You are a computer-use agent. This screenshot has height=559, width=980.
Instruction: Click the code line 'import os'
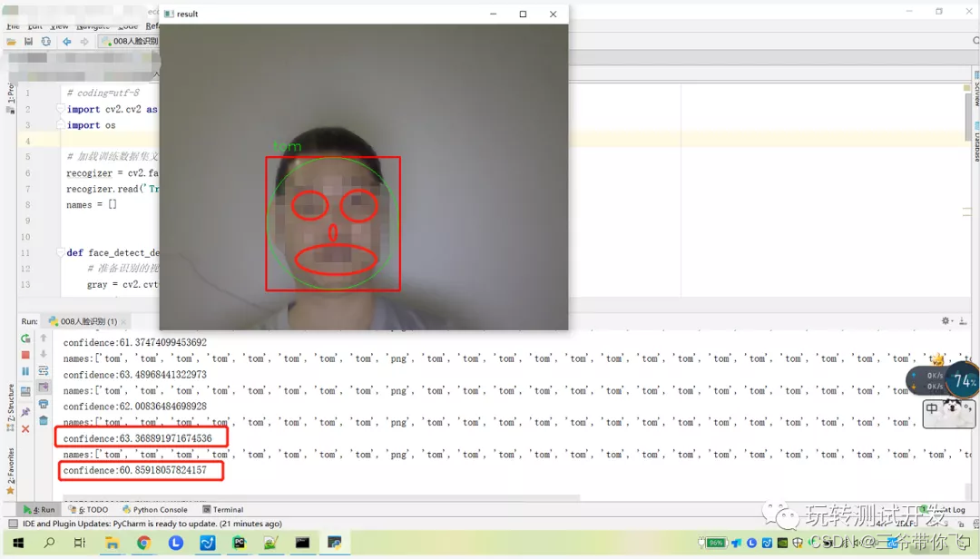point(92,125)
